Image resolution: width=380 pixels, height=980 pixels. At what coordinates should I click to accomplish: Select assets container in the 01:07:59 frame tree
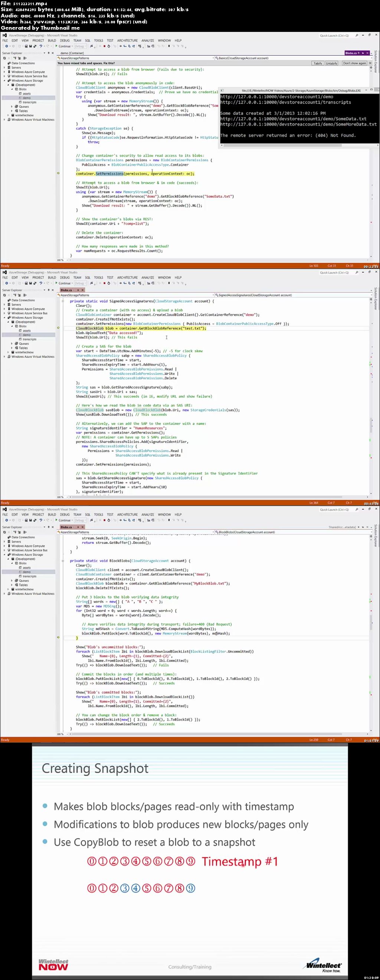27,567
